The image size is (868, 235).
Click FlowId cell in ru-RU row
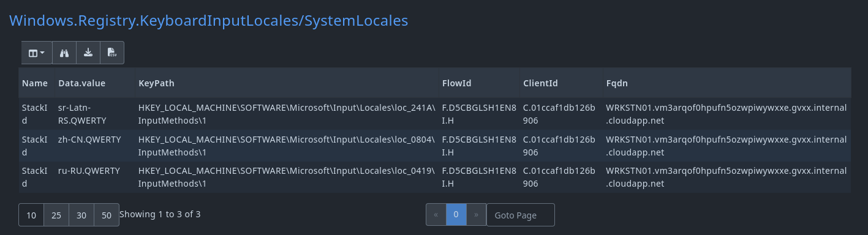pyautogui.click(x=479, y=177)
